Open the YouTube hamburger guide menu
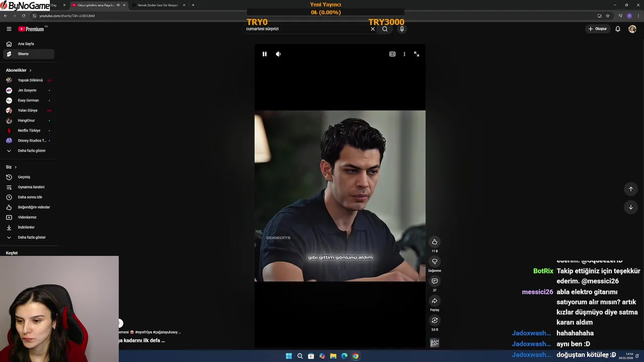The height and width of the screenshot is (362, 644). pyautogui.click(x=9, y=29)
